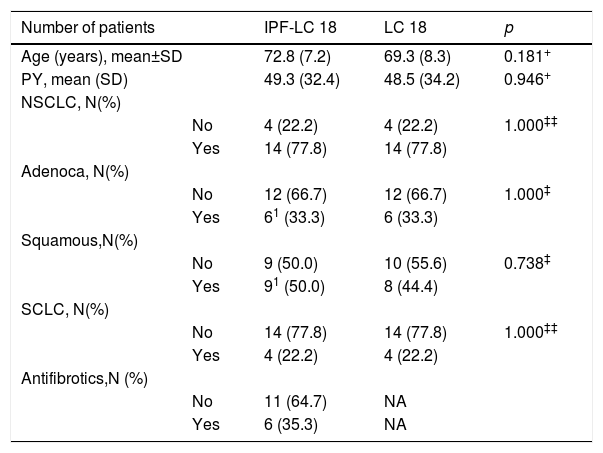
Task: Click the "Squamous,N(%)" row heading
Action: click(x=75, y=240)
